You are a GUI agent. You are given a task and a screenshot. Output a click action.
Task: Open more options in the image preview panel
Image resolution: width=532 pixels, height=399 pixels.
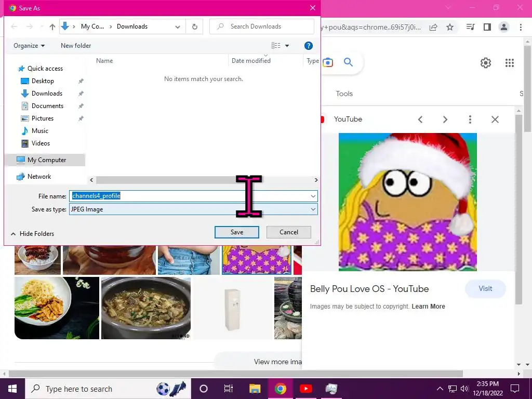coord(470,119)
